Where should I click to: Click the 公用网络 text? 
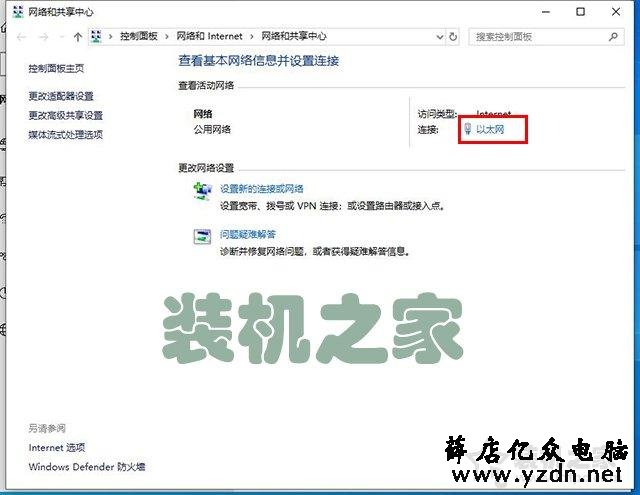212,129
